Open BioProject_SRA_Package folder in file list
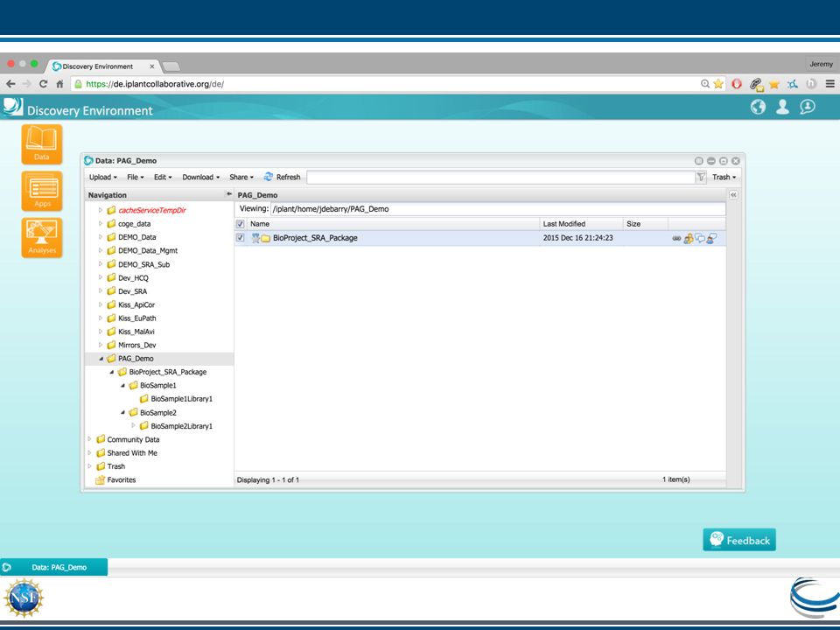This screenshot has width=840, height=630. pos(315,238)
